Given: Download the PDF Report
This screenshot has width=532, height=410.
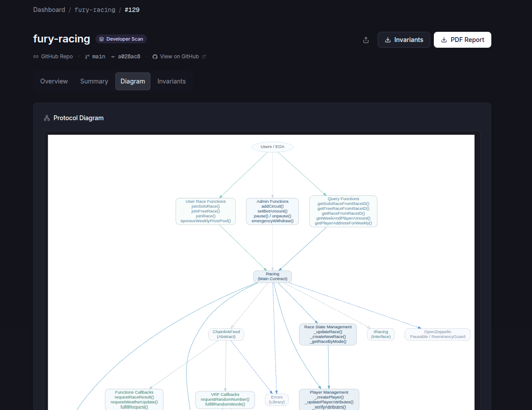Looking at the screenshot, I should tap(463, 40).
